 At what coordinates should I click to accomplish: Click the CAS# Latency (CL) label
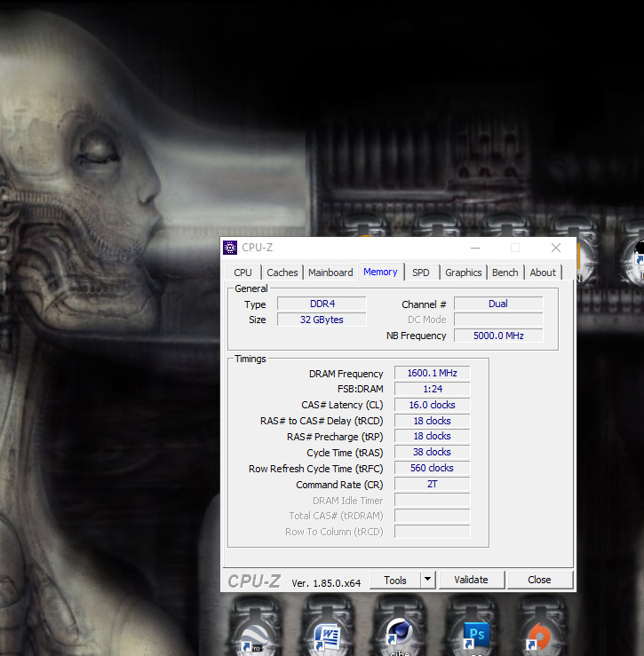pos(342,405)
